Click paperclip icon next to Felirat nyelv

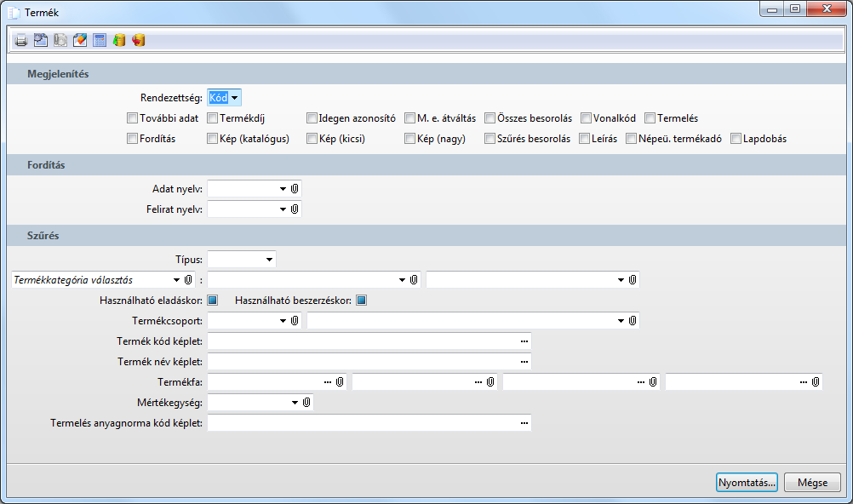[x=295, y=209]
